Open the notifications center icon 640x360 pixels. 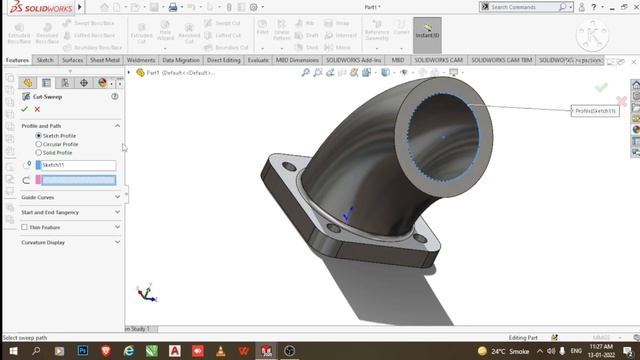628,351
